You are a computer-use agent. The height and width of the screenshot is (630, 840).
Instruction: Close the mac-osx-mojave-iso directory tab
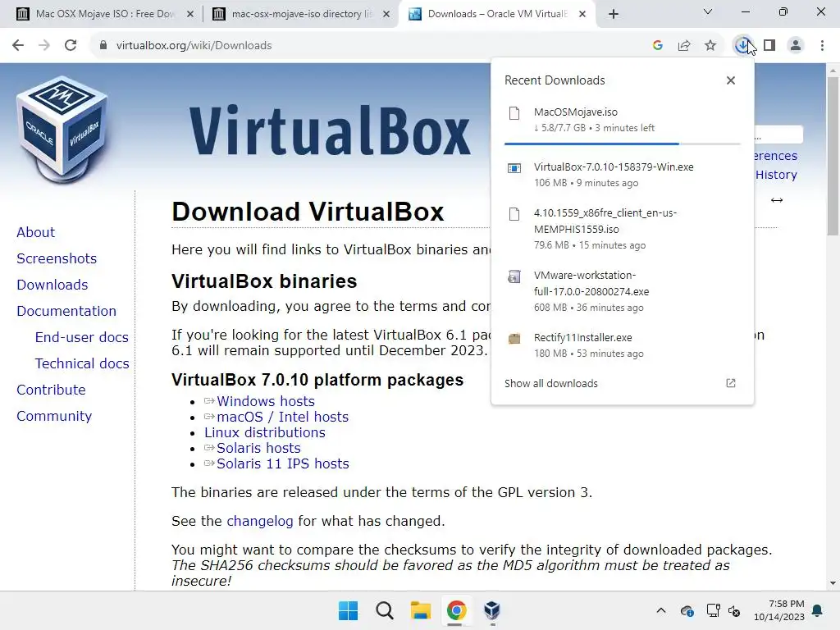pos(386,15)
